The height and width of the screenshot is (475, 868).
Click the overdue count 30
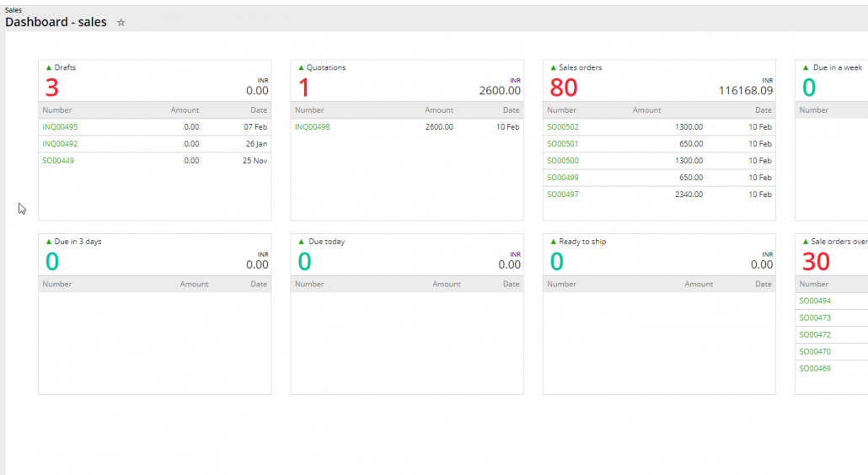(x=816, y=262)
